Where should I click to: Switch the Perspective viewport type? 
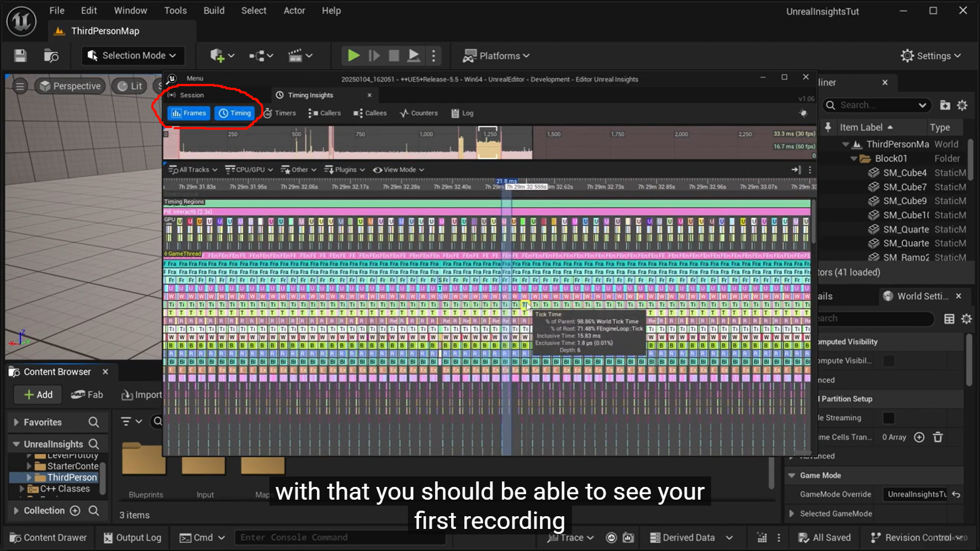70,86
